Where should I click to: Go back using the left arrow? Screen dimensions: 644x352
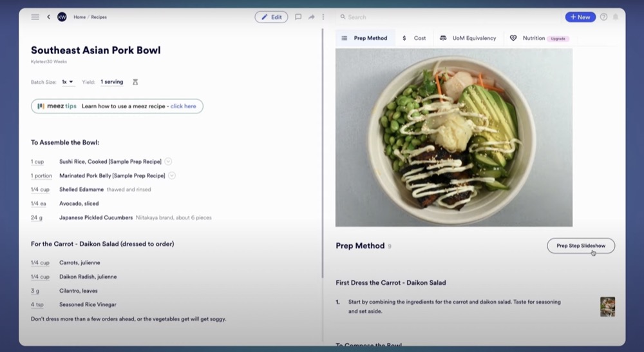click(x=48, y=17)
